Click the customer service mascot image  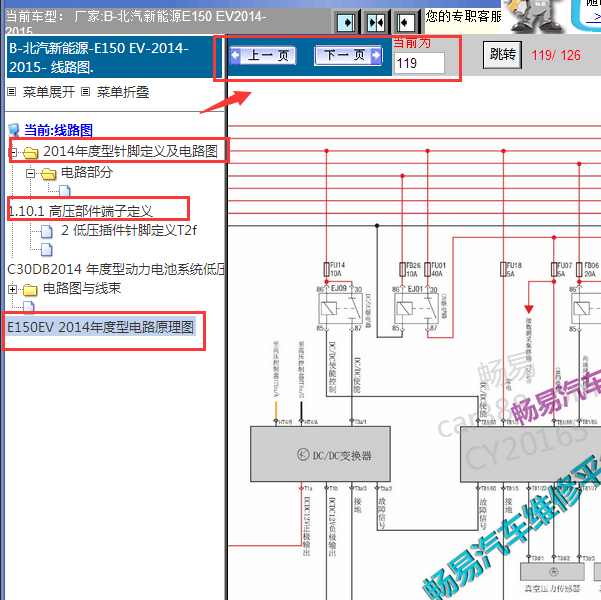point(534,16)
